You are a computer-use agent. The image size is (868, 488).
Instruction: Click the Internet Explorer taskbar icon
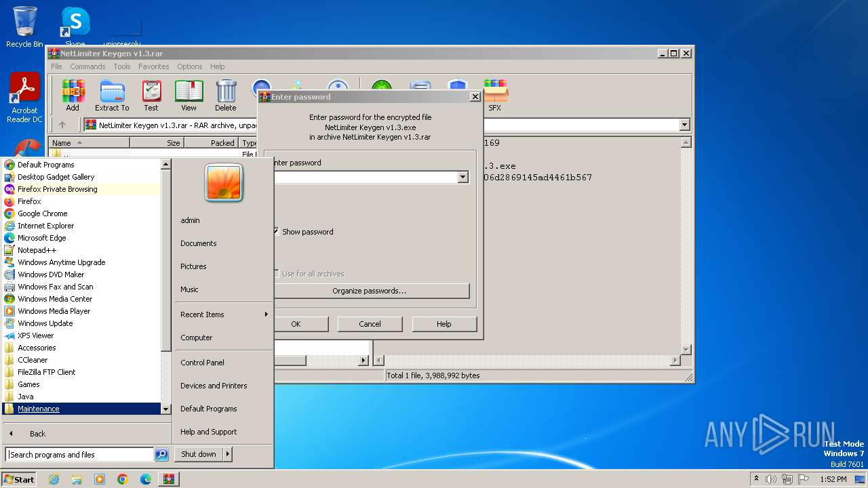(54, 479)
